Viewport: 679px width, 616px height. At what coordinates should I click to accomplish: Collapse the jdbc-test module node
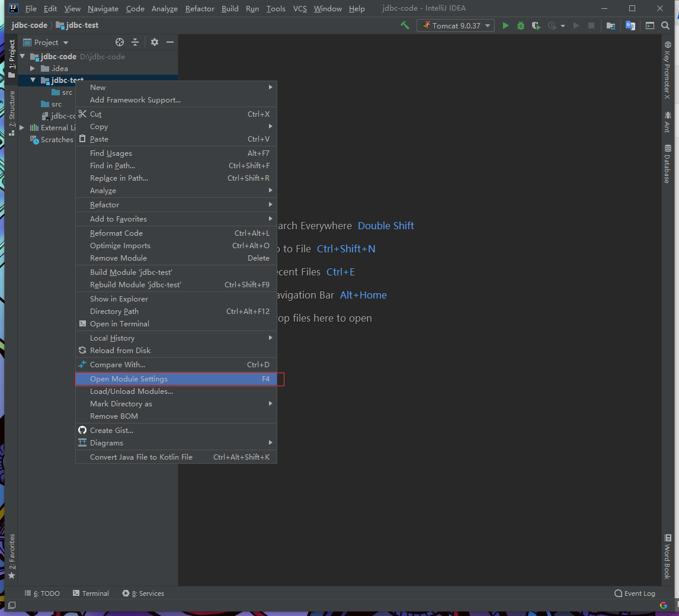[x=33, y=80]
